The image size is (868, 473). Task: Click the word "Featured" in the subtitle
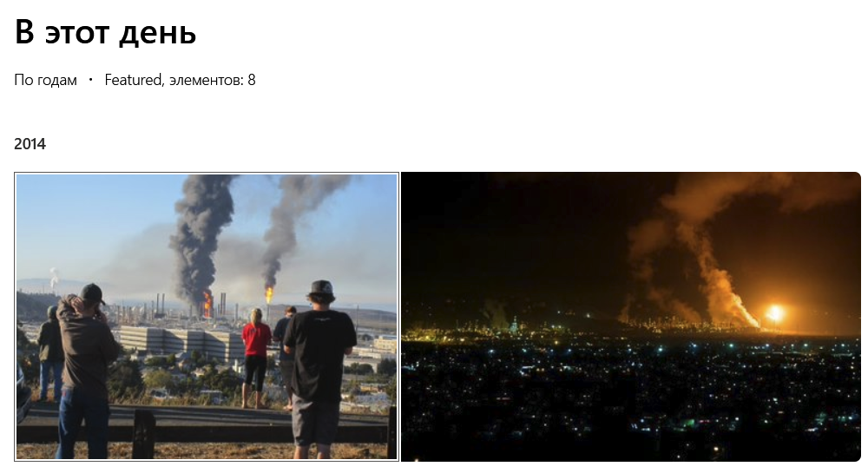tap(133, 80)
